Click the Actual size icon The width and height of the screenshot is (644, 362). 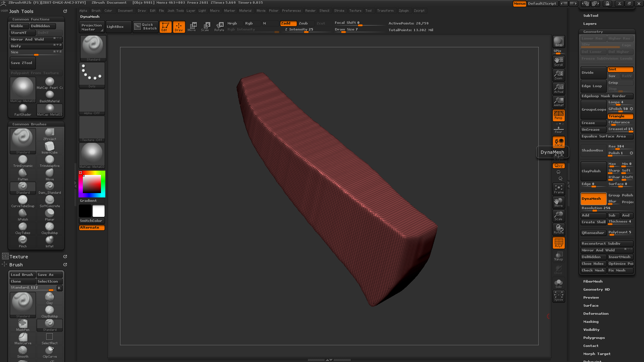point(558,88)
